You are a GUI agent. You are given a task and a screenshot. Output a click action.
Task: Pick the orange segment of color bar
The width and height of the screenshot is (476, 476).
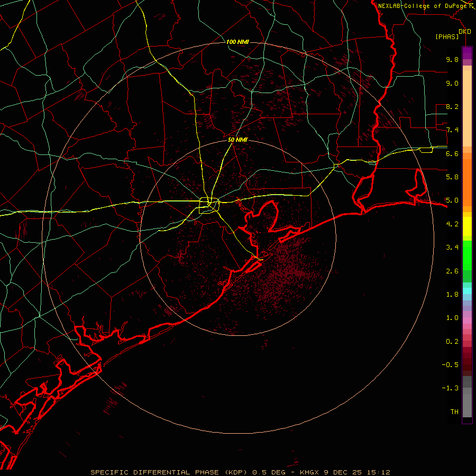point(467,183)
